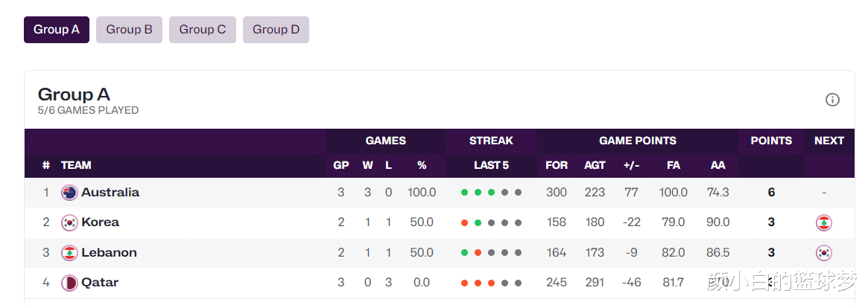
Task: Select the active Group A tab
Action: 57,30
